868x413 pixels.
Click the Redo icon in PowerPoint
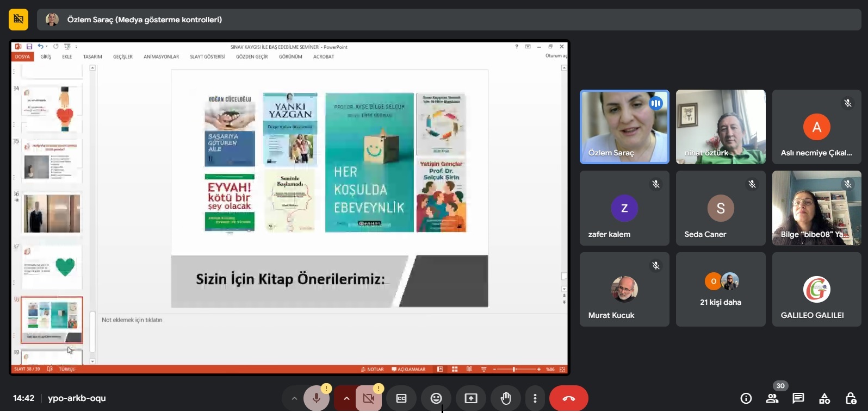(x=55, y=47)
